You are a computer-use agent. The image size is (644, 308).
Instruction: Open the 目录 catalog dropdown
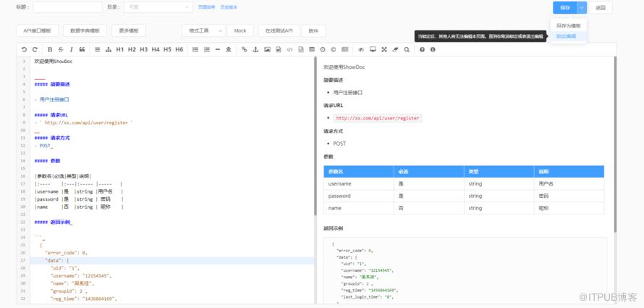(158, 7)
